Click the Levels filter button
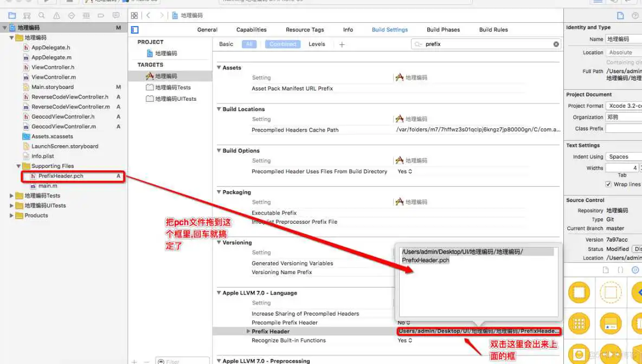This screenshot has height=364, width=642. point(317,44)
